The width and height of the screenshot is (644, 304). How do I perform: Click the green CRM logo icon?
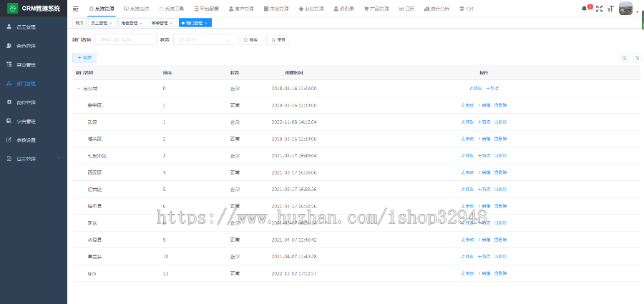point(12,9)
